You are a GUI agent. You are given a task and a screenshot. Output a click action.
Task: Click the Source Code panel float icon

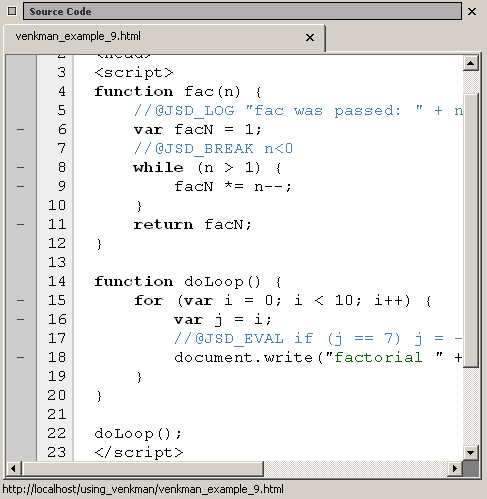click(x=12, y=11)
